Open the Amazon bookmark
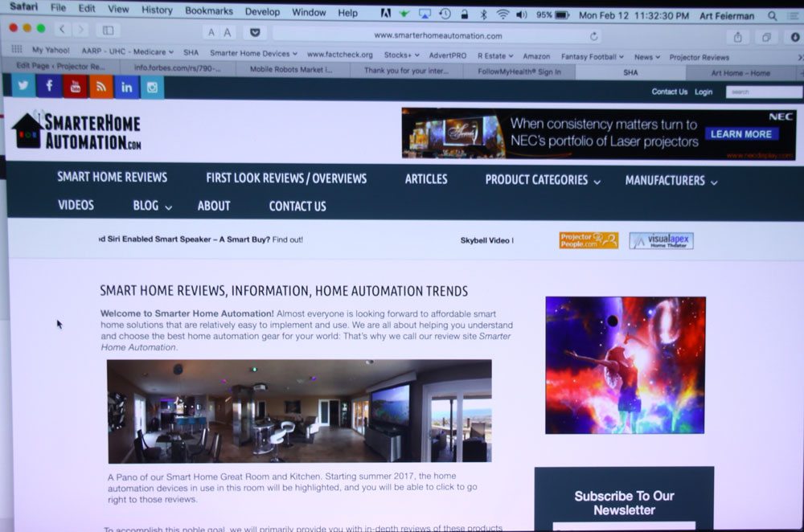 [536, 56]
